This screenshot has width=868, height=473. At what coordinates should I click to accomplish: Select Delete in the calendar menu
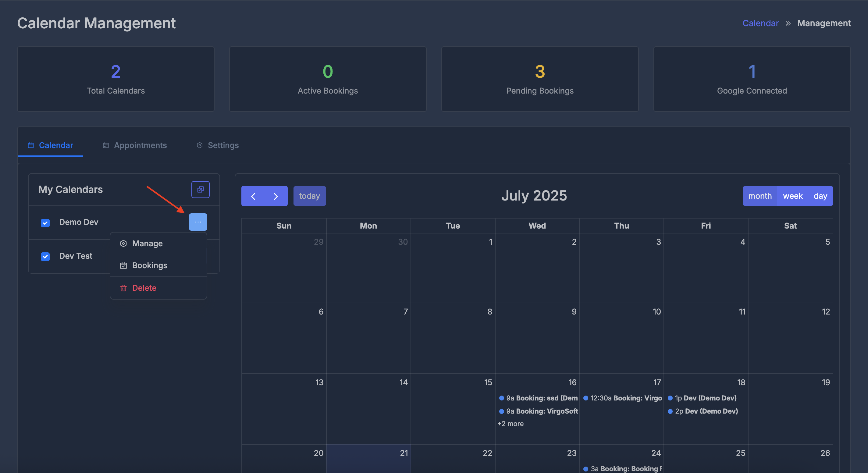coord(158,288)
